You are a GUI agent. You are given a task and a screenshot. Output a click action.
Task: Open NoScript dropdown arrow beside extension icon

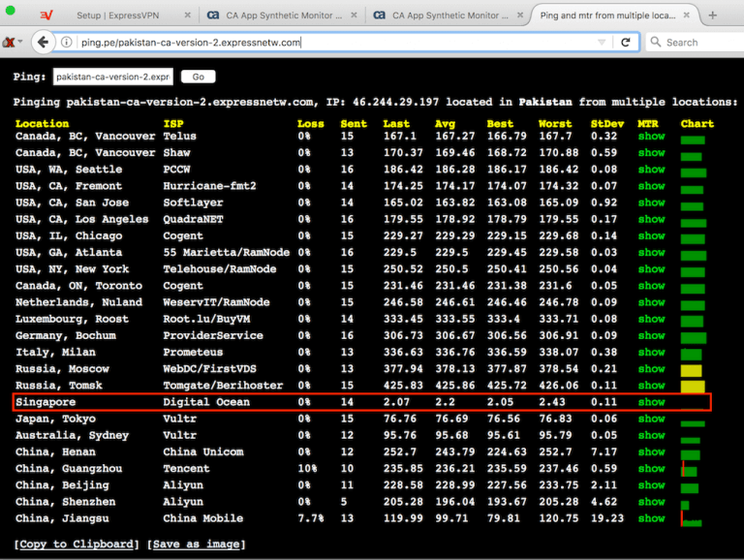point(20,43)
